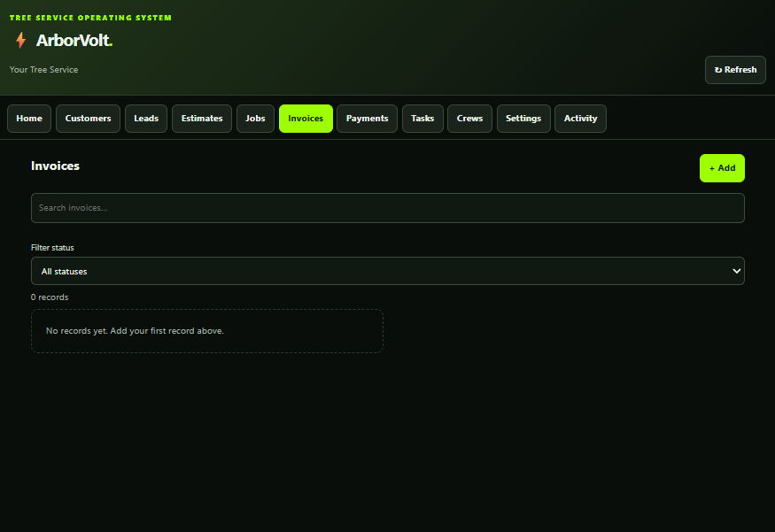View the Crews tab
The width and height of the screenshot is (775, 532).
tap(469, 119)
